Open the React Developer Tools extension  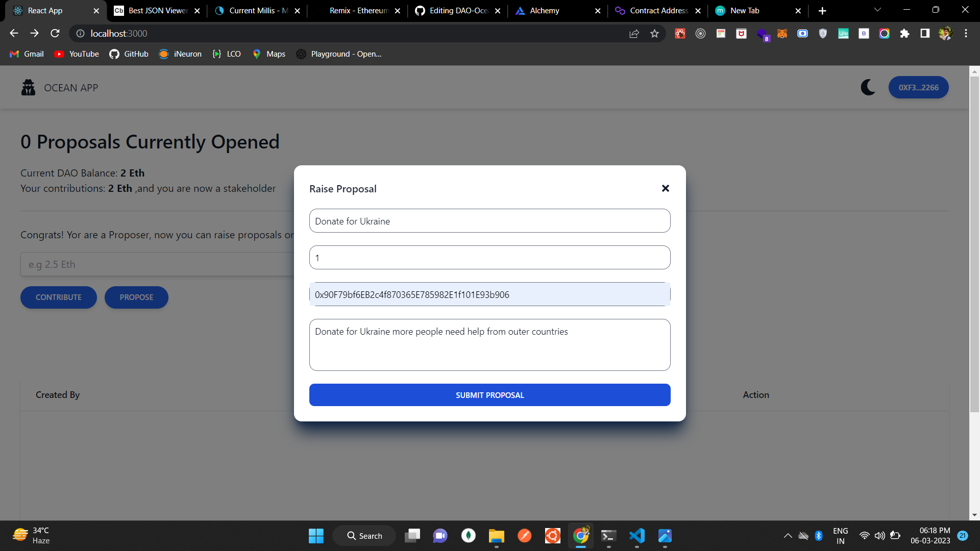coord(680,34)
